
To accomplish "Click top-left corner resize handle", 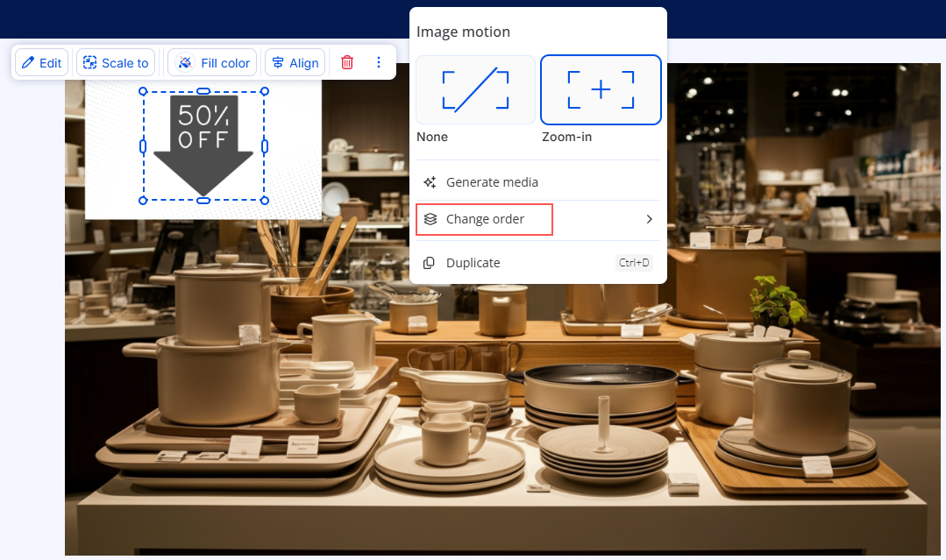I will pos(143,91).
